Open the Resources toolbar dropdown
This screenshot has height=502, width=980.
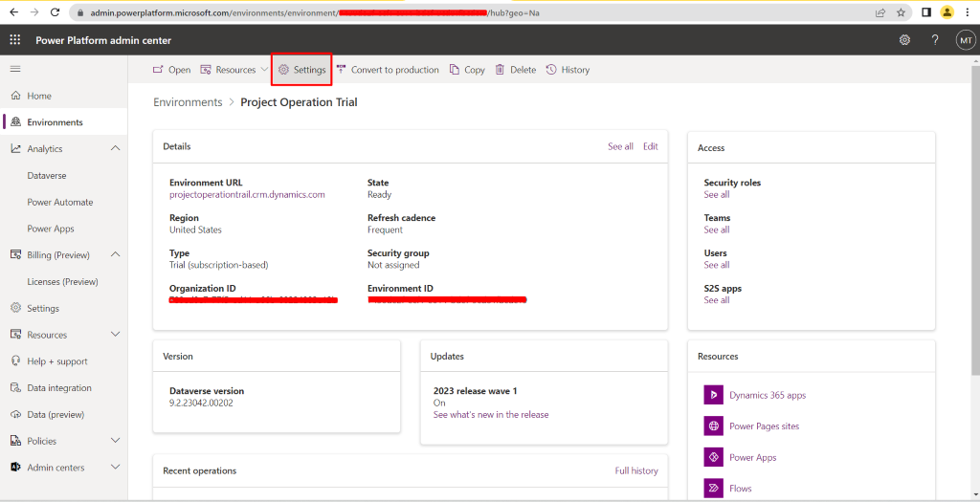point(234,70)
